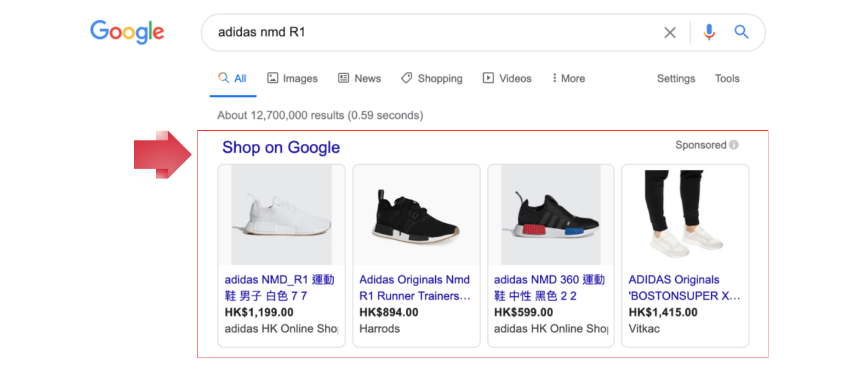
Task: Switch to the News tab
Action: pyautogui.click(x=360, y=78)
